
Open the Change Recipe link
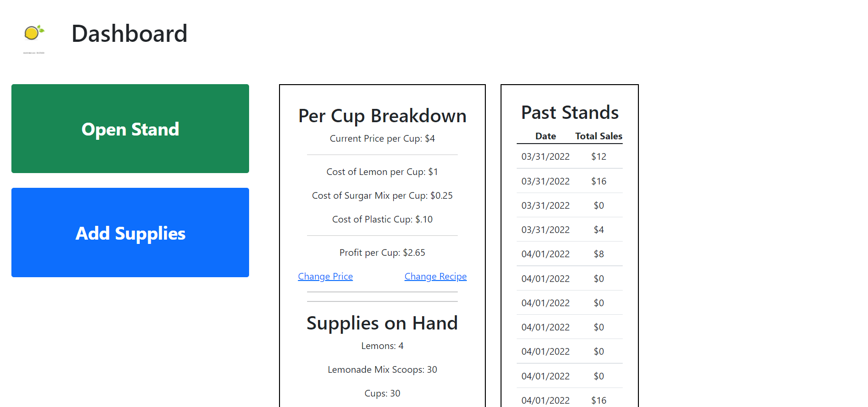[x=435, y=276]
